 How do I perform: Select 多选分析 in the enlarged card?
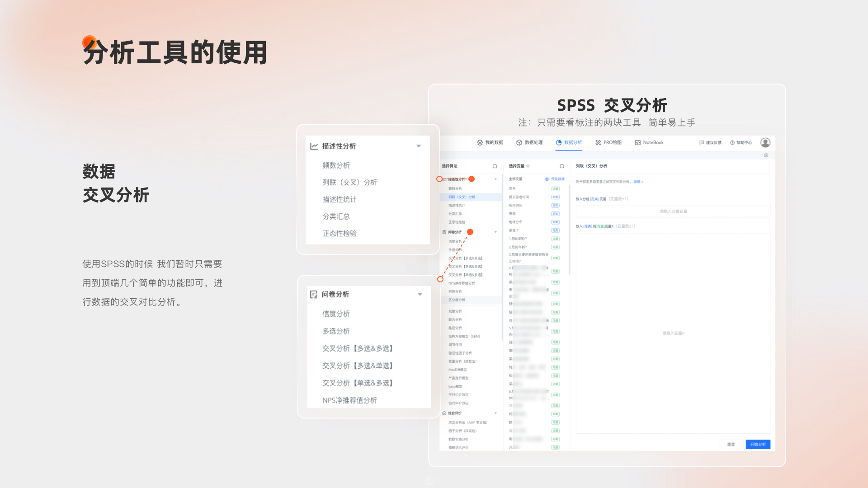336,331
